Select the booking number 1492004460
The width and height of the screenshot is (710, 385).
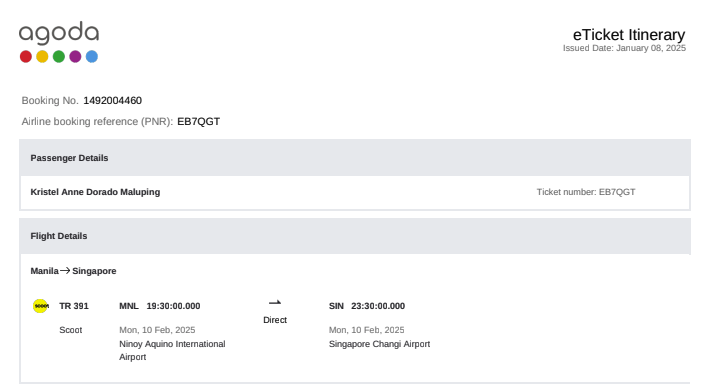coord(112,101)
